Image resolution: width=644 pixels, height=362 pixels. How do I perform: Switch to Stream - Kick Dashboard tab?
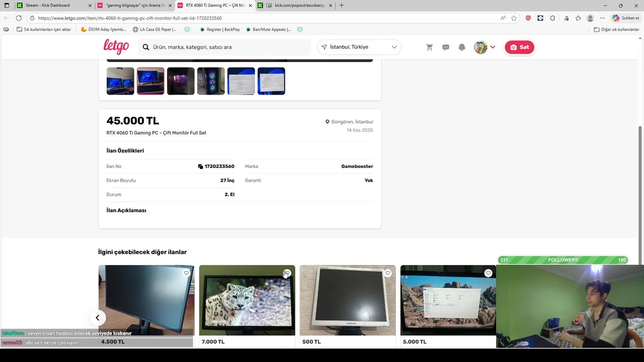pos(54,6)
